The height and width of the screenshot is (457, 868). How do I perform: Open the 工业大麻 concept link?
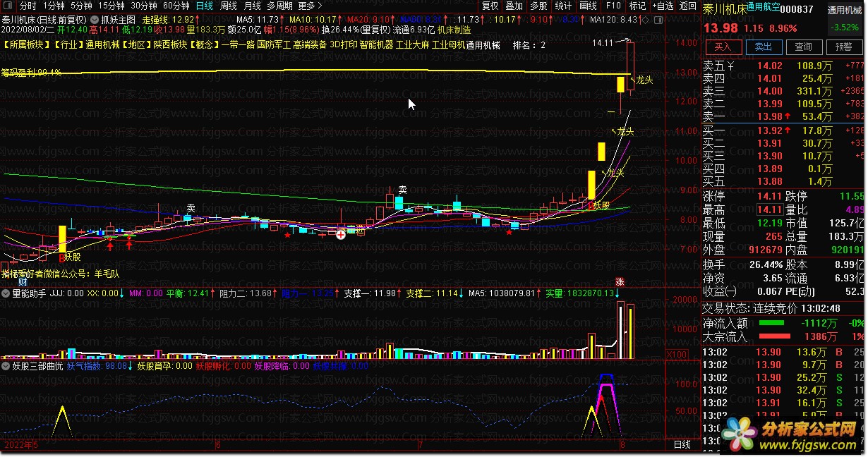point(412,45)
